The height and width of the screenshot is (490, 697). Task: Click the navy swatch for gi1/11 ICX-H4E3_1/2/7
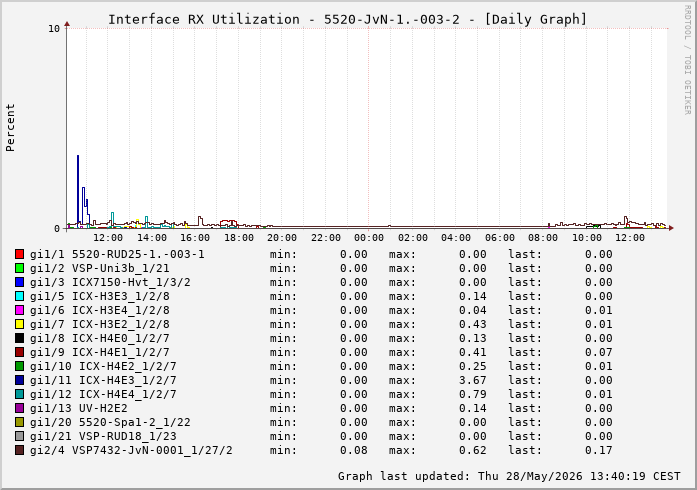click(19, 380)
